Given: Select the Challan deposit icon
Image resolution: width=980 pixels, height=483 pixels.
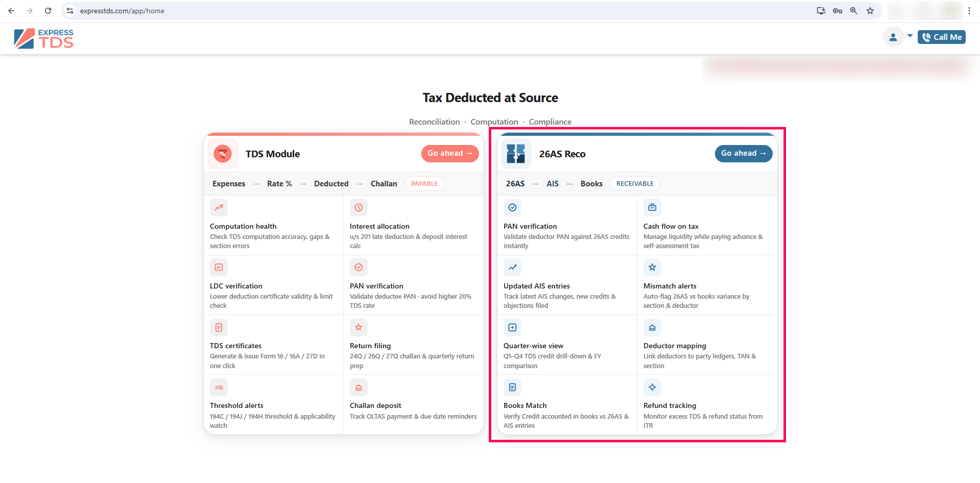Looking at the screenshot, I should tap(358, 388).
